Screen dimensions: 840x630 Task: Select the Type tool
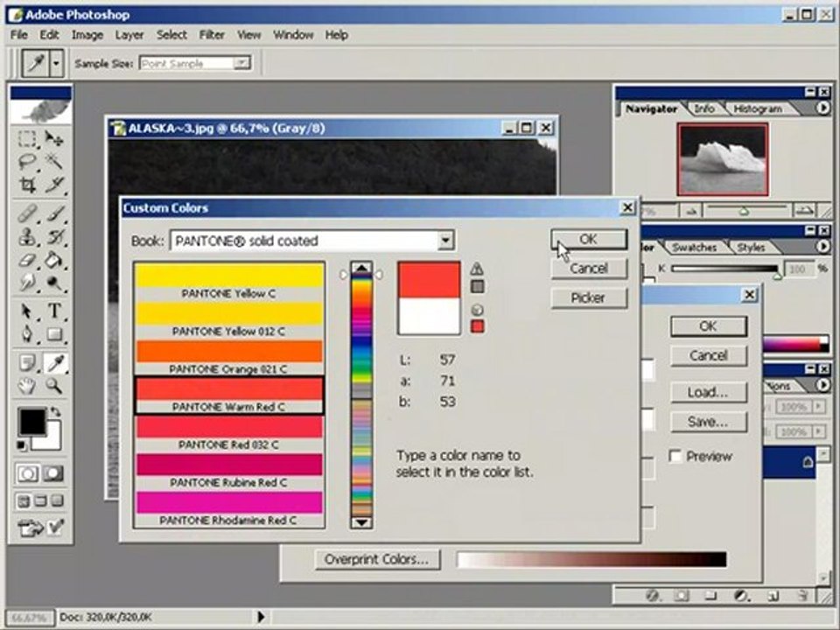54,311
